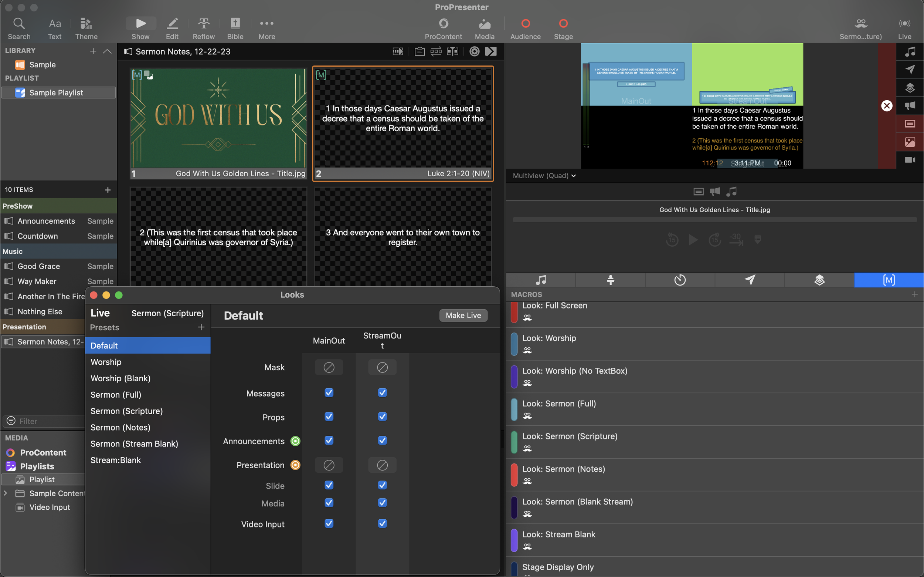The width and height of the screenshot is (924, 577).
Task: Toggle Props checkbox for StreamOut
Action: [x=382, y=417]
